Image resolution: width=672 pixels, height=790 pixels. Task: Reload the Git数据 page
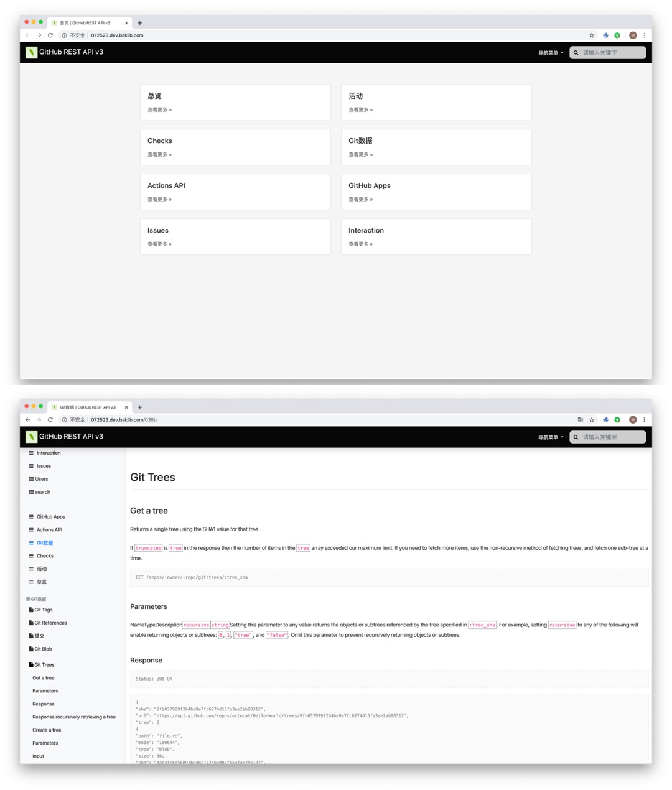(x=50, y=420)
